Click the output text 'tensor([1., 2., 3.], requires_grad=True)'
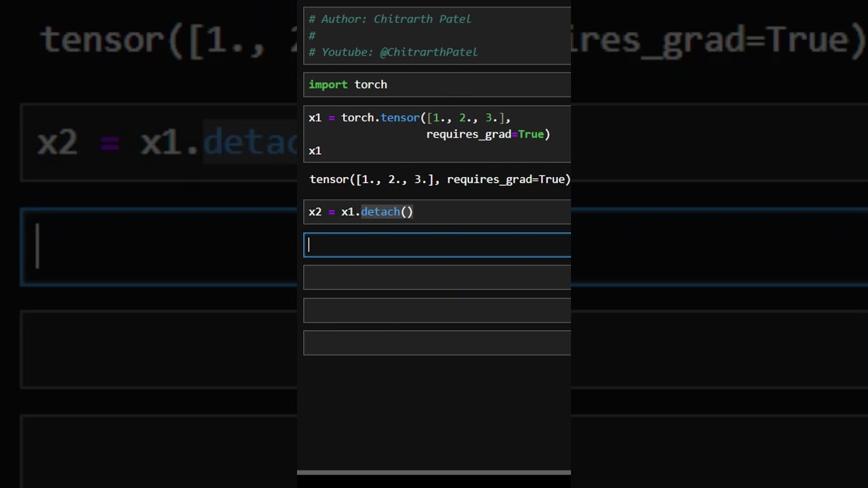Image resolution: width=868 pixels, height=488 pixels. [440, 180]
